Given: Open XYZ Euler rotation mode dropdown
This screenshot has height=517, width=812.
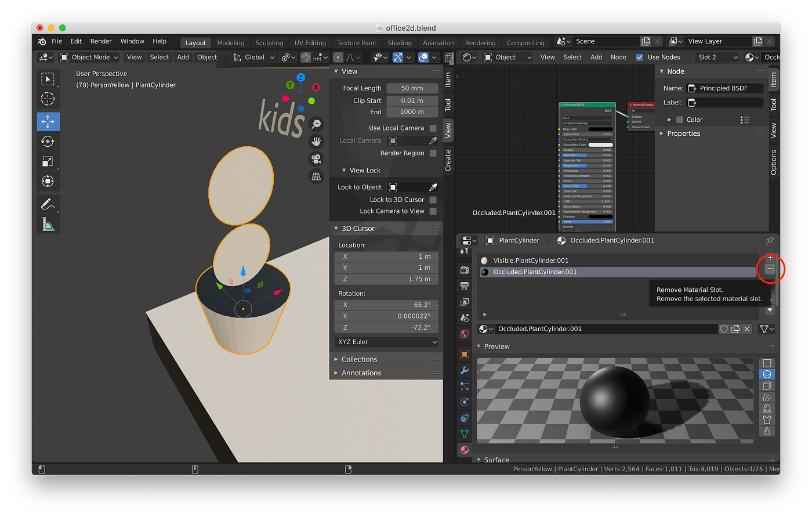Looking at the screenshot, I should pyautogui.click(x=386, y=342).
